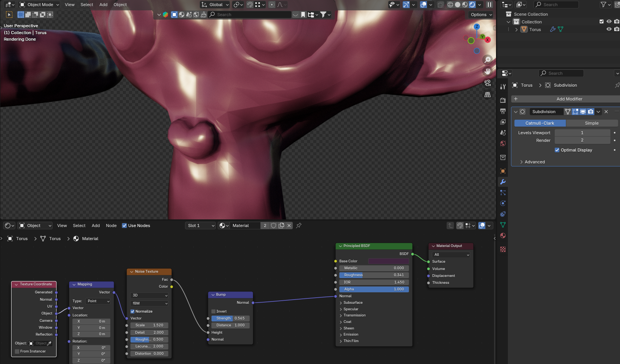Open the Modifiers properties tab wrench icon
The width and height of the screenshot is (620, 364).
503,182
